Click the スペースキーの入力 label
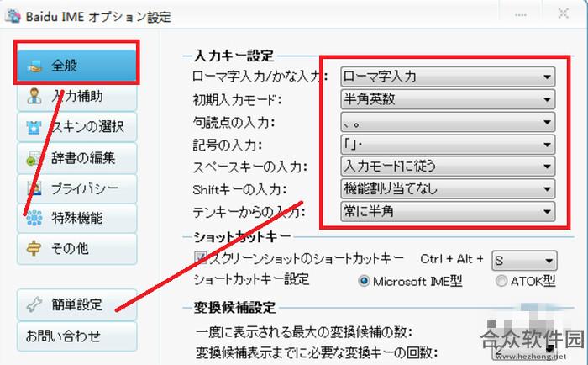Screen dimensions: 588x365 click(250, 167)
